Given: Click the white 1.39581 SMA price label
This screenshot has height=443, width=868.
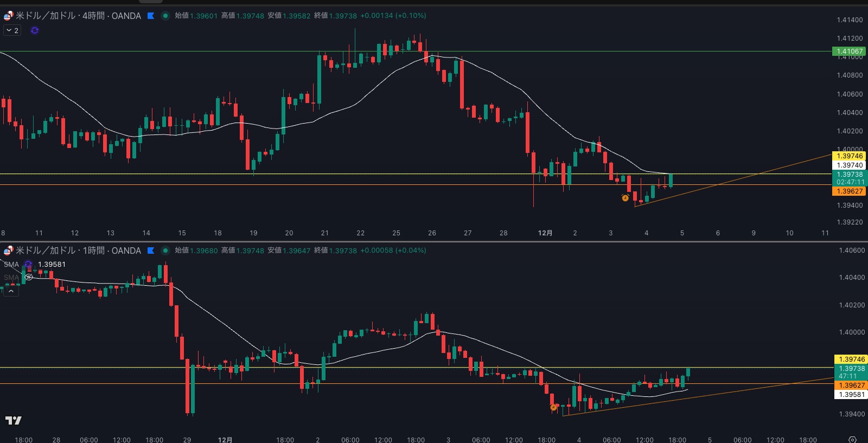Looking at the screenshot, I should tap(852, 394).
